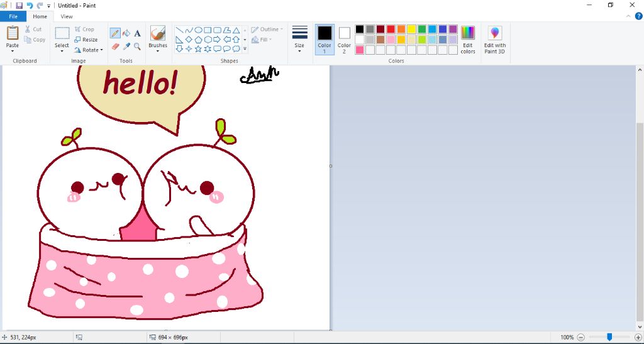The image size is (644, 344).
Task: Click the zoom out minus button
Action: (580, 337)
